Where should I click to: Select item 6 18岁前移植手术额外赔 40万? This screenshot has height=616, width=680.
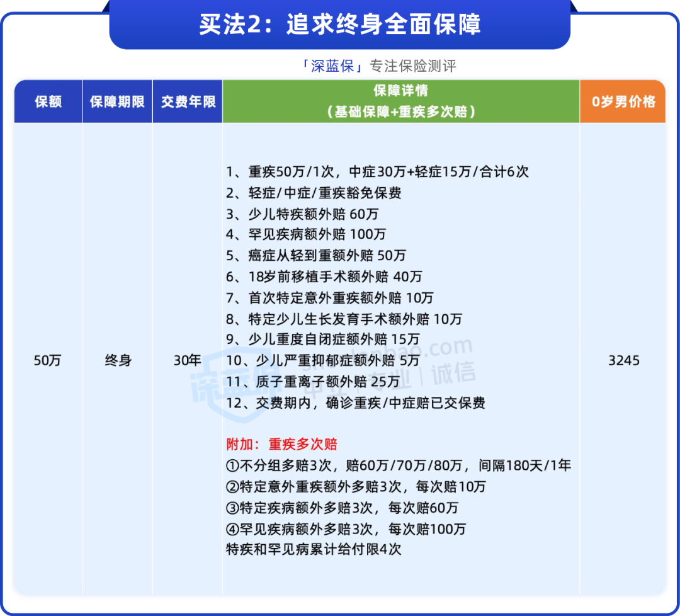[329, 276]
